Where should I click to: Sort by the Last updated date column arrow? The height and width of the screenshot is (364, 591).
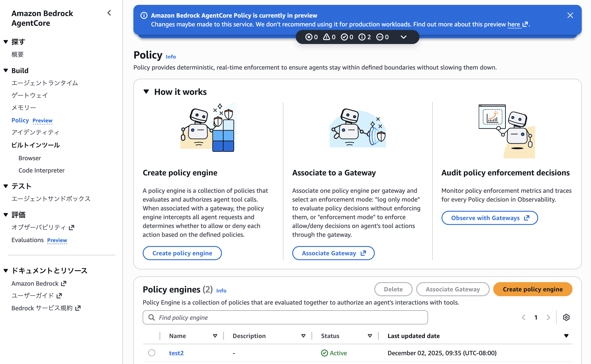point(566,336)
